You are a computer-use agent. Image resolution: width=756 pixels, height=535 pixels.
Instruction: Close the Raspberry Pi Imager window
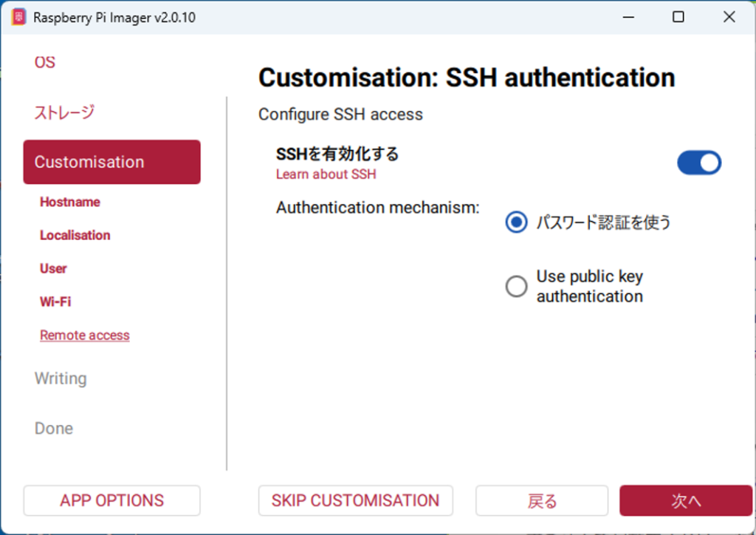click(x=729, y=17)
